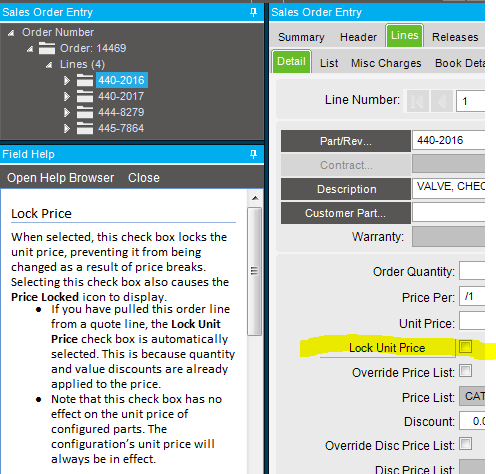Viewport: 496px width, 474px height.
Task: Click the Price Per field
Action: pyautogui.click(x=472, y=296)
